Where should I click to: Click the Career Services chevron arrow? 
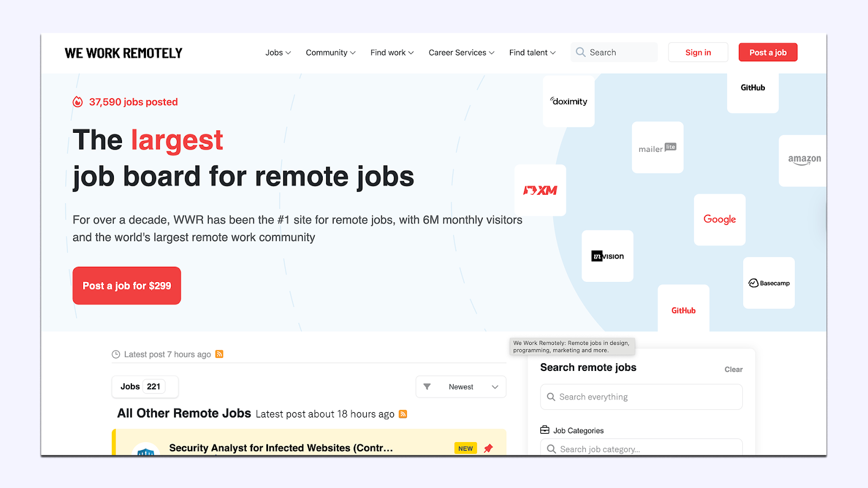click(492, 53)
